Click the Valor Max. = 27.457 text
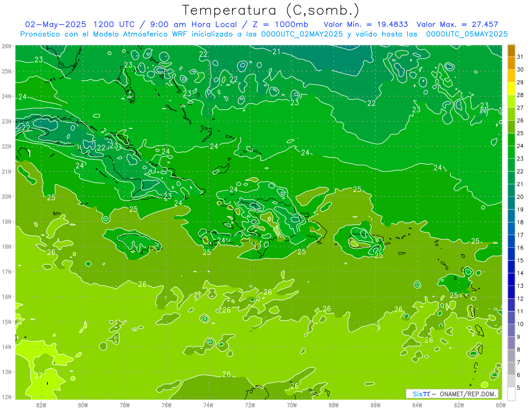The image size is (532, 411). 457,24
